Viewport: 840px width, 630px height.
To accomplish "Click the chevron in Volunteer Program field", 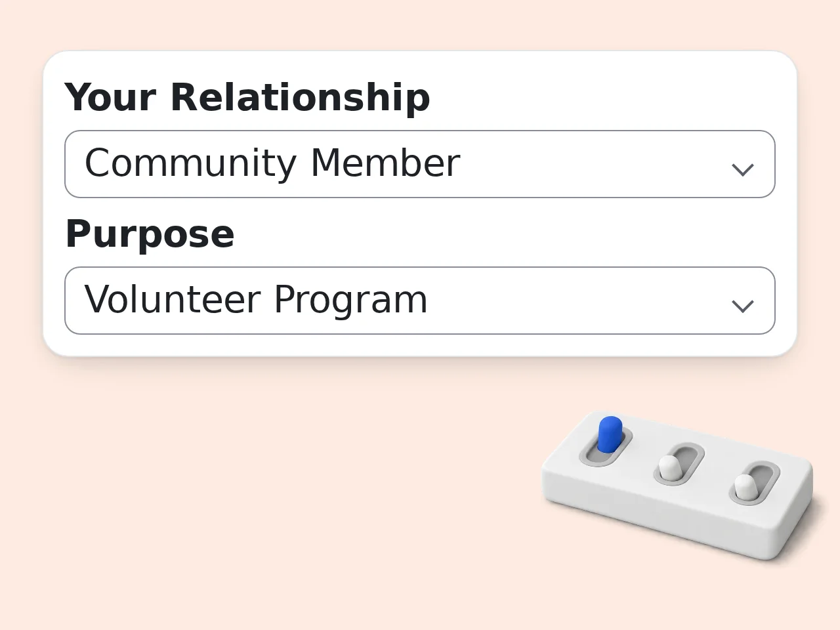I will pos(742,306).
